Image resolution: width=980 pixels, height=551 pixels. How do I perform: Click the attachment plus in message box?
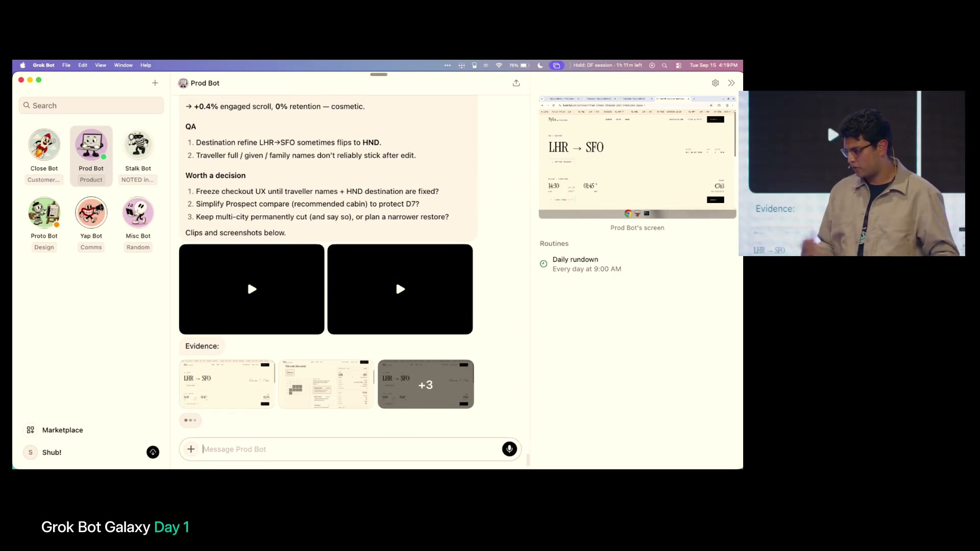click(x=191, y=449)
